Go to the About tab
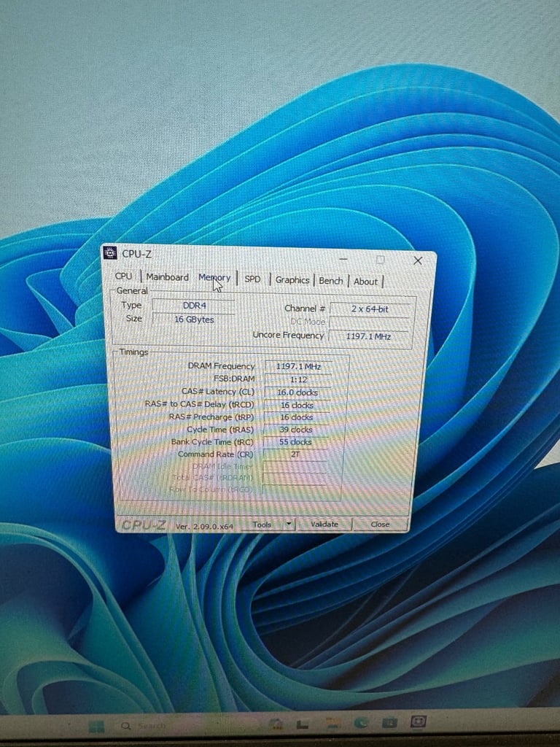560x747 pixels. (365, 282)
